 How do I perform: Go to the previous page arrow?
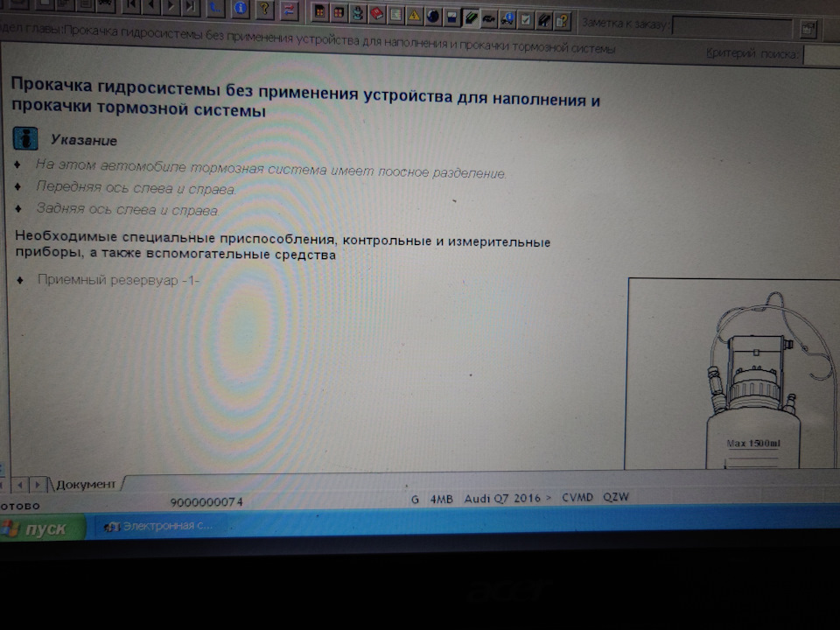click(150, 6)
